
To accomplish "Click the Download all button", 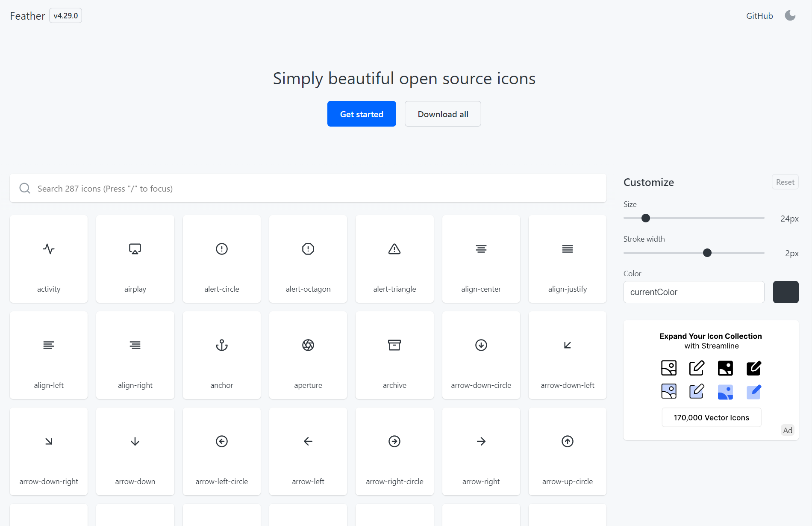I will click(443, 114).
